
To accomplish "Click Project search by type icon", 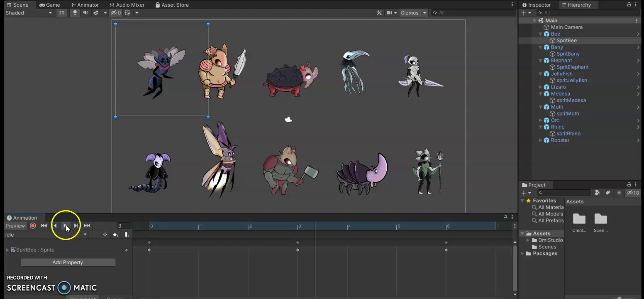I will tap(598, 193).
